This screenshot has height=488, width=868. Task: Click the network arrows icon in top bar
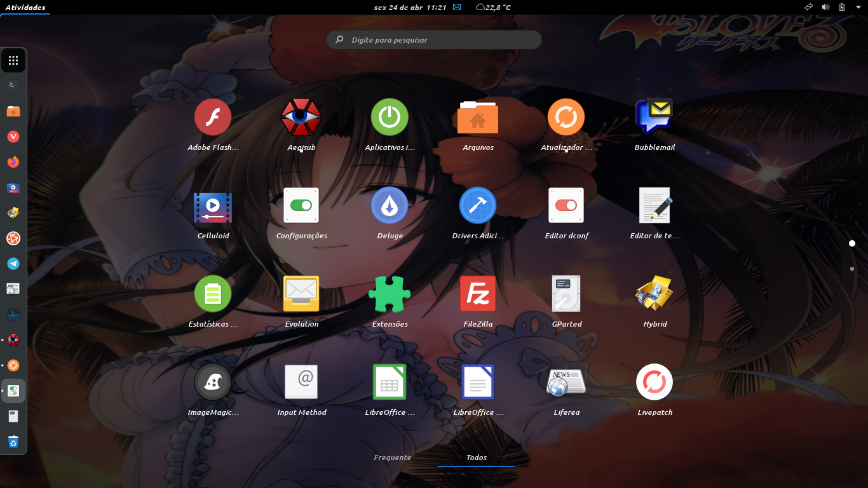809,8
